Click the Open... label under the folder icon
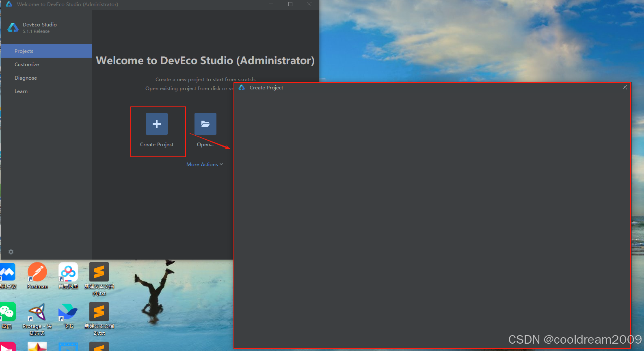This screenshot has width=644, height=351. click(205, 145)
